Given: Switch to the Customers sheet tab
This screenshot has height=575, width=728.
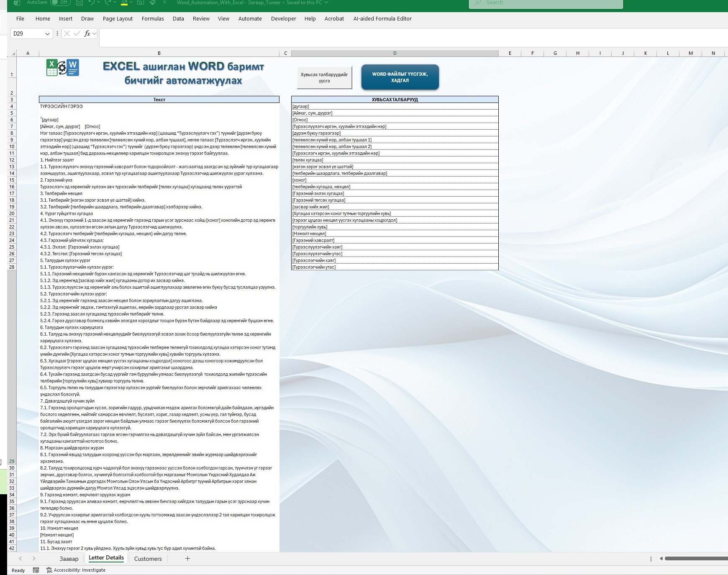Looking at the screenshot, I should [x=148, y=559].
